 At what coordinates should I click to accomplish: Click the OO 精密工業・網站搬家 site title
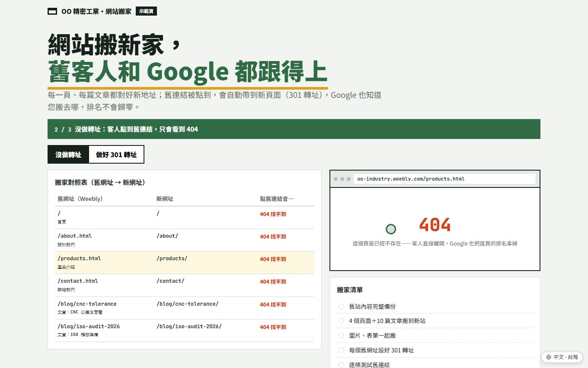96,11
